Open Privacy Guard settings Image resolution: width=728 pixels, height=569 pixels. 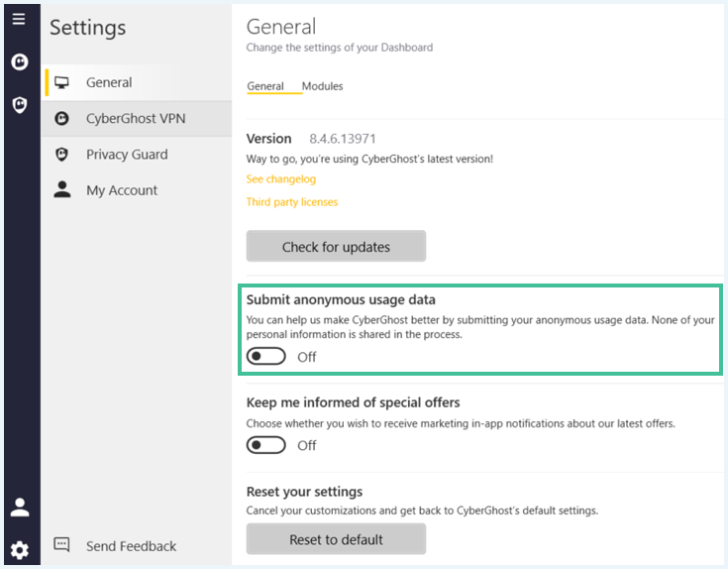[x=137, y=155]
